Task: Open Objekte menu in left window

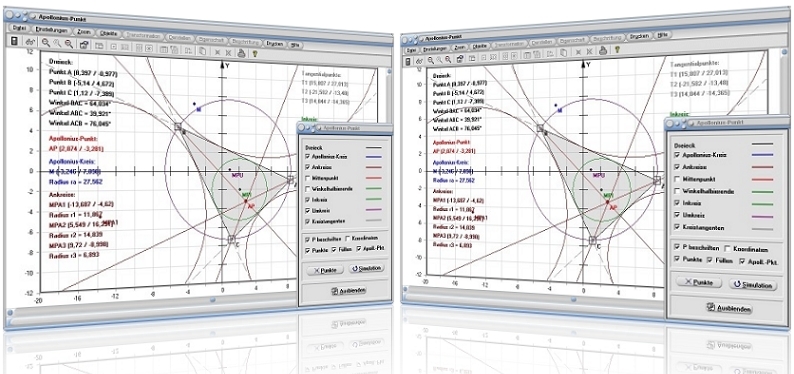Action: tap(108, 33)
